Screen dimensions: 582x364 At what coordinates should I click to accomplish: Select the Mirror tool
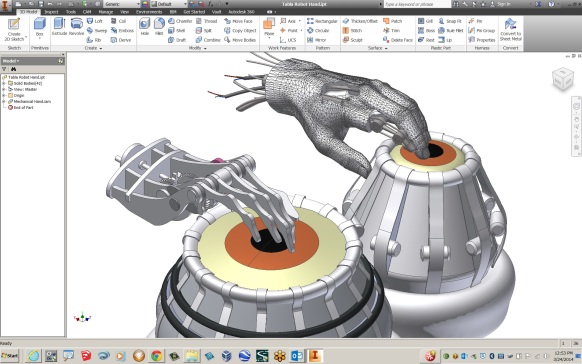pos(317,40)
